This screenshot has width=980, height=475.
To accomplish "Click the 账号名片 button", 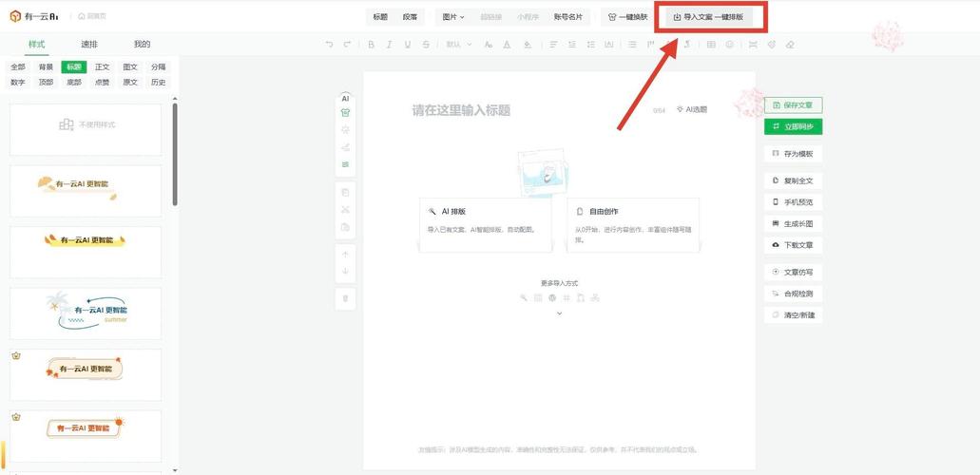I will coord(568,17).
